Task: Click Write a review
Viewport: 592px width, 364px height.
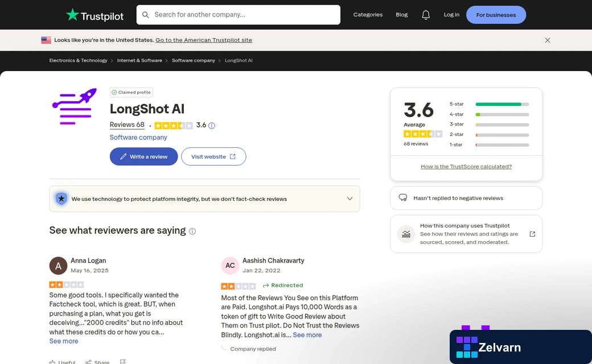Action: coord(144,156)
